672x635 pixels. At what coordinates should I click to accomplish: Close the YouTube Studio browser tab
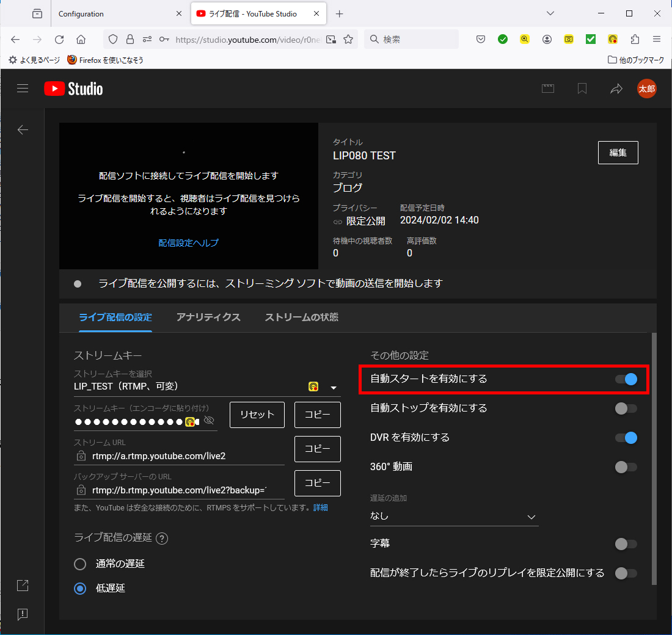316,13
